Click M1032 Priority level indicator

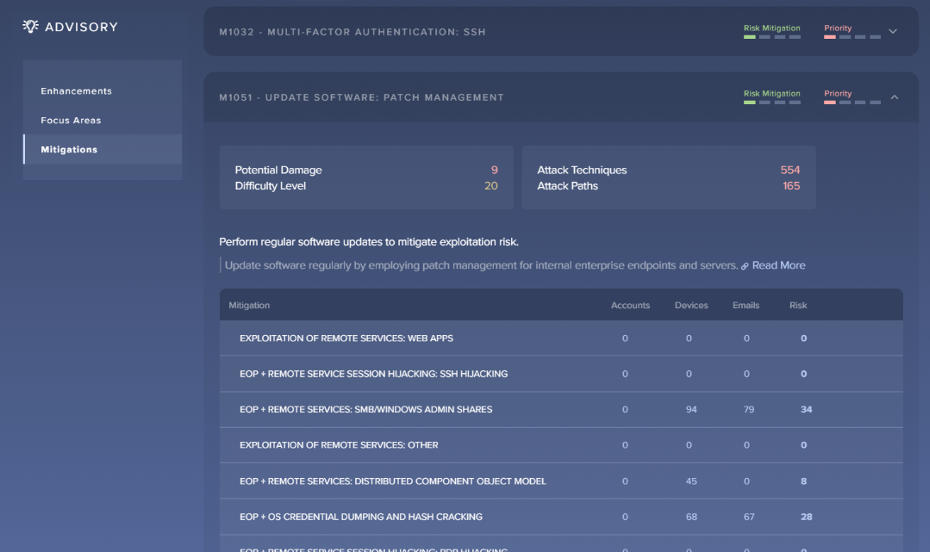pos(852,37)
